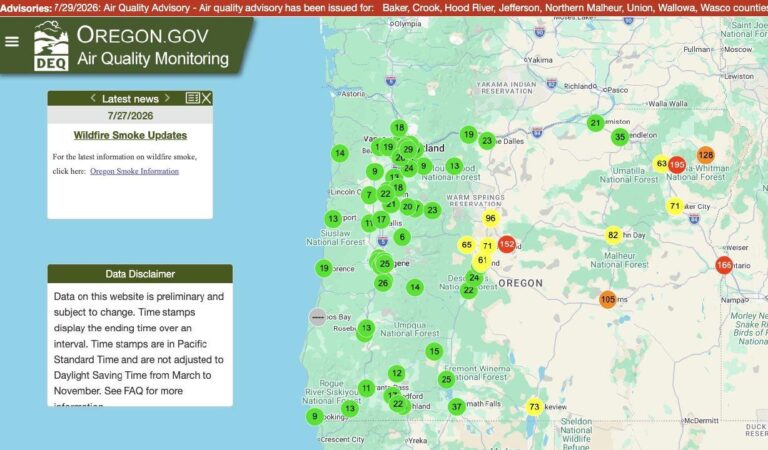Viewport: 768px width, 450px height.
Task: Select the red 152 AQI marker
Action: pos(506,244)
